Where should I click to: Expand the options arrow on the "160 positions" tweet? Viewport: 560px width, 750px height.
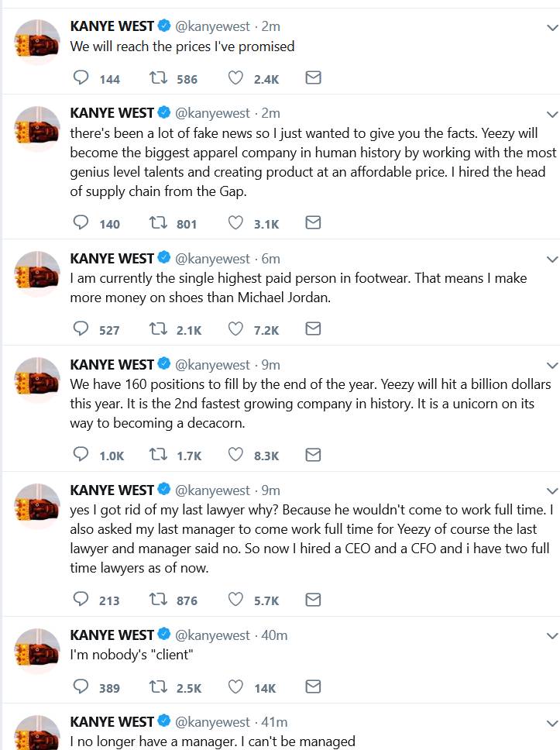point(551,365)
